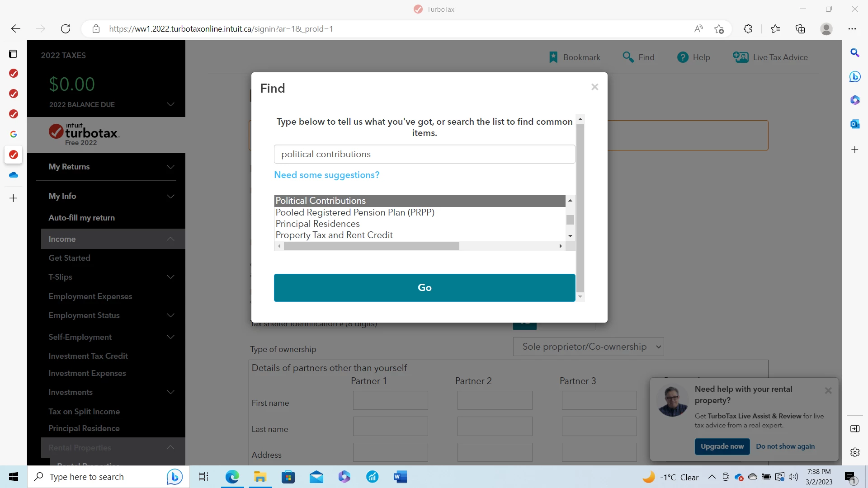Viewport: 868px width, 488px height.
Task: Expand the T-Slips section
Action: click(170, 277)
